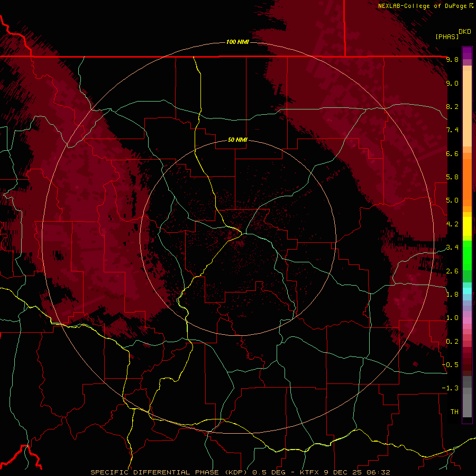Click the 0.2 value on color scale
476x476 pixels.
tap(452, 342)
